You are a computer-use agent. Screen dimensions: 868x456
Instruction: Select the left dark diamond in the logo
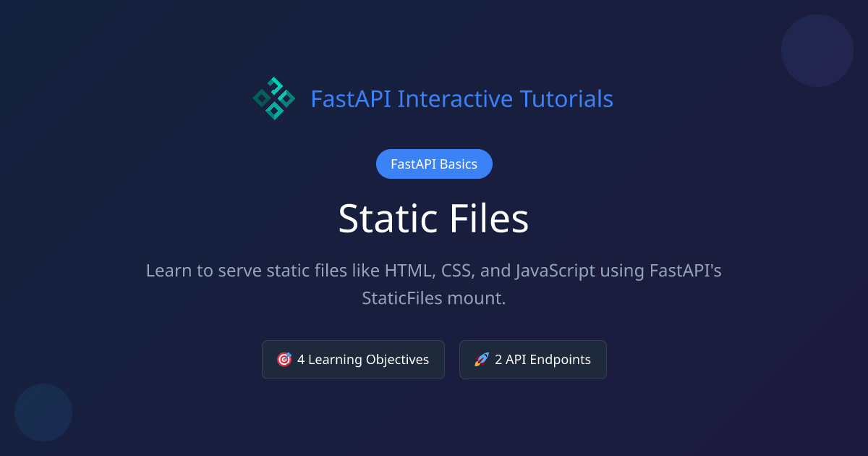pos(262,98)
